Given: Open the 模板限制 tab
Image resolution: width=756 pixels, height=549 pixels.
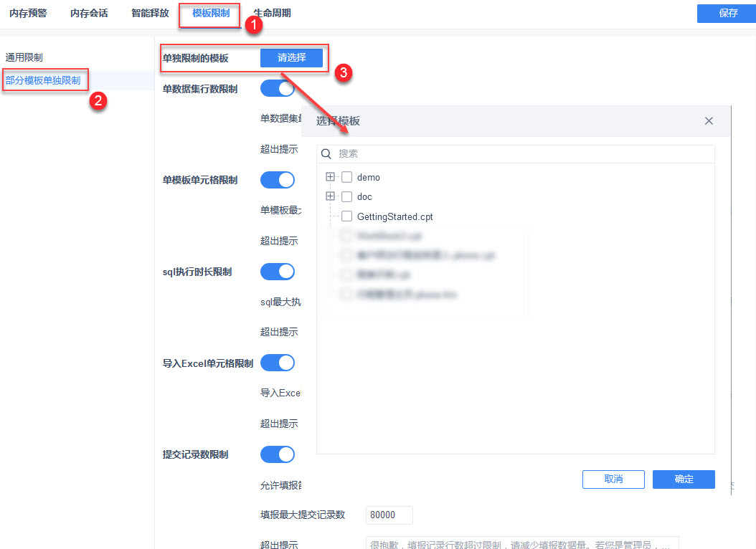Looking at the screenshot, I should (211, 14).
